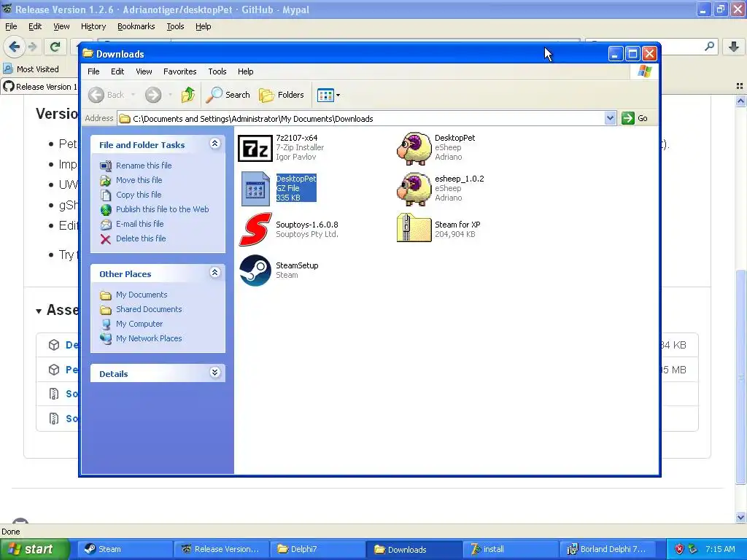Open the Favorites menu in Downloads
747x560 pixels.
[x=179, y=71]
